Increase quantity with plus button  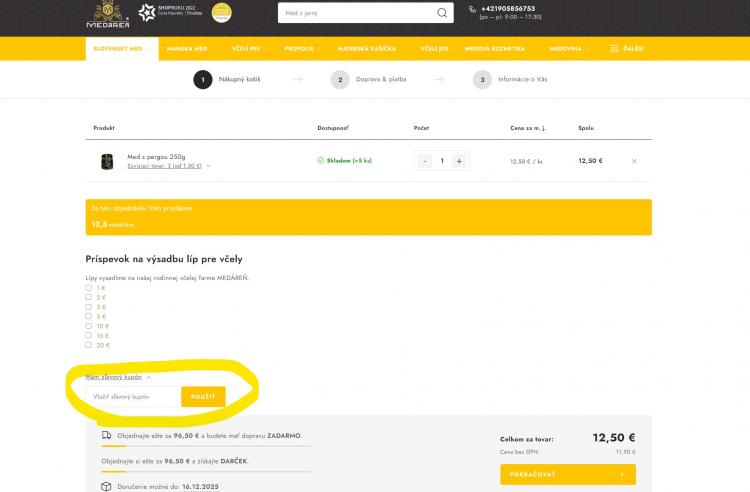pos(459,161)
